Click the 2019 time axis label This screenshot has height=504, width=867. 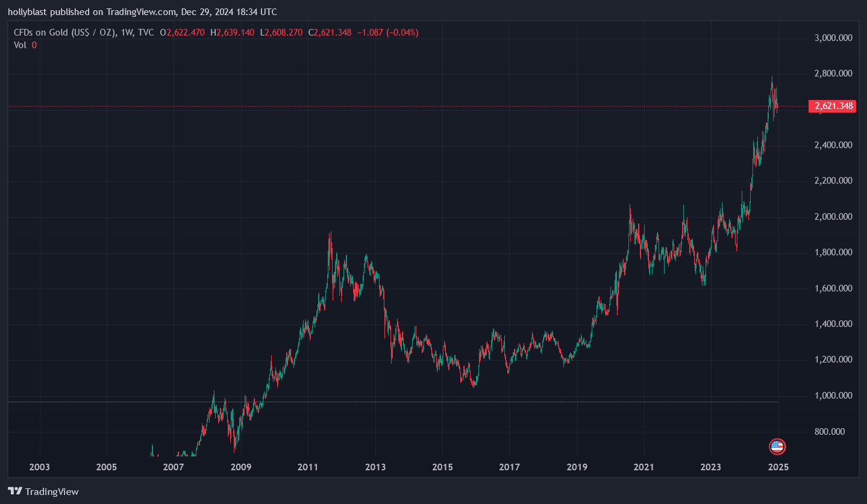pos(577,467)
